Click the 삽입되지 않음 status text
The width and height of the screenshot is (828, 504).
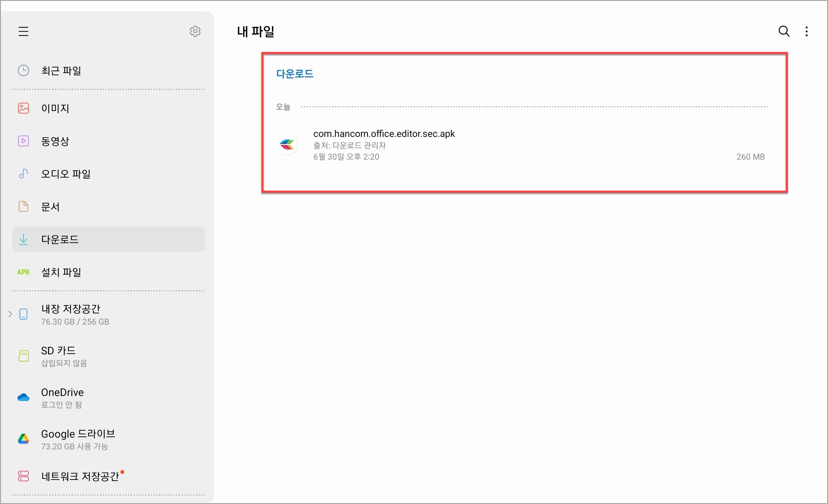pos(64,363)
